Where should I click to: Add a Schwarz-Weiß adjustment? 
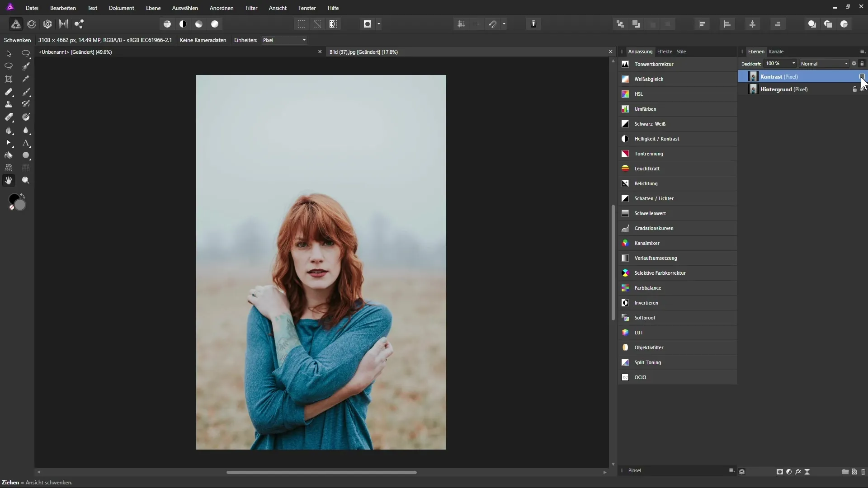point(677,124)
